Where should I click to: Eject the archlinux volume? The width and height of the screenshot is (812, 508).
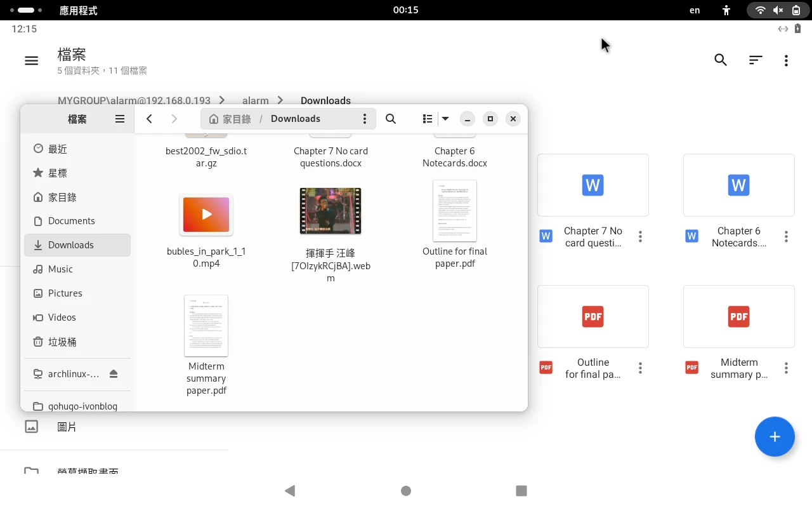(x=114, y=374)
